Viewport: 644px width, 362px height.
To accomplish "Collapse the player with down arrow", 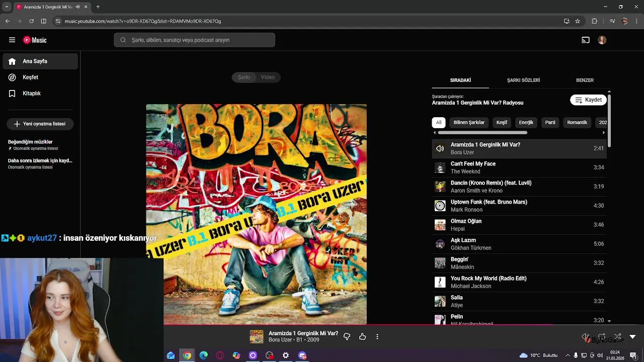I will [x=632, y=337].
